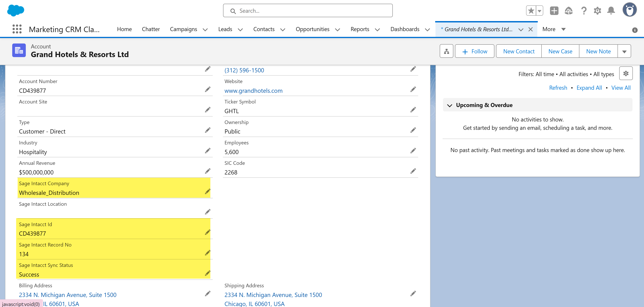The image size is (644, 307).
Task: Edit the Ticker Symbol pencil icon
Action: click(413, 110)
